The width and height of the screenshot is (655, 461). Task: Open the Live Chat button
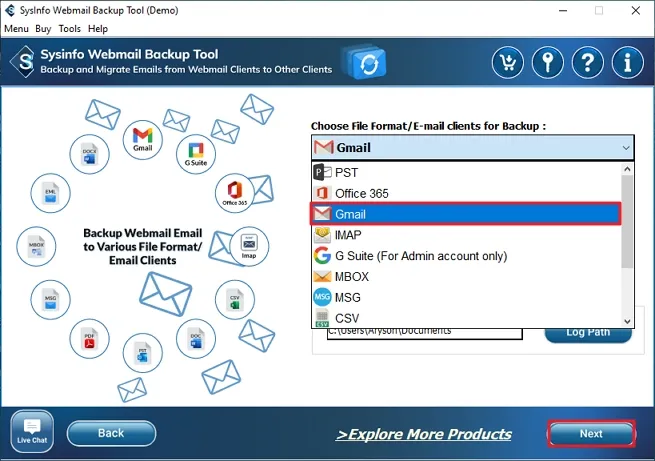coord(32,431)
